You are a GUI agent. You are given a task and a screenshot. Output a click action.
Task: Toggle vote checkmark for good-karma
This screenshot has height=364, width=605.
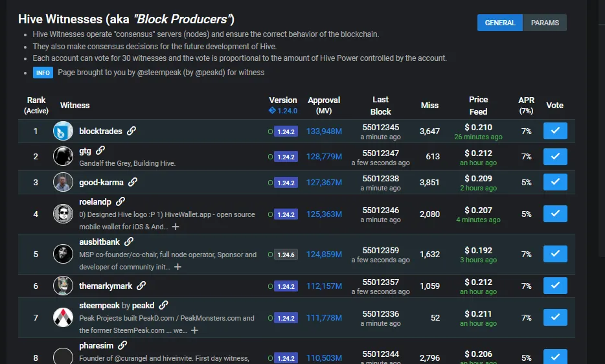point(555,182)
